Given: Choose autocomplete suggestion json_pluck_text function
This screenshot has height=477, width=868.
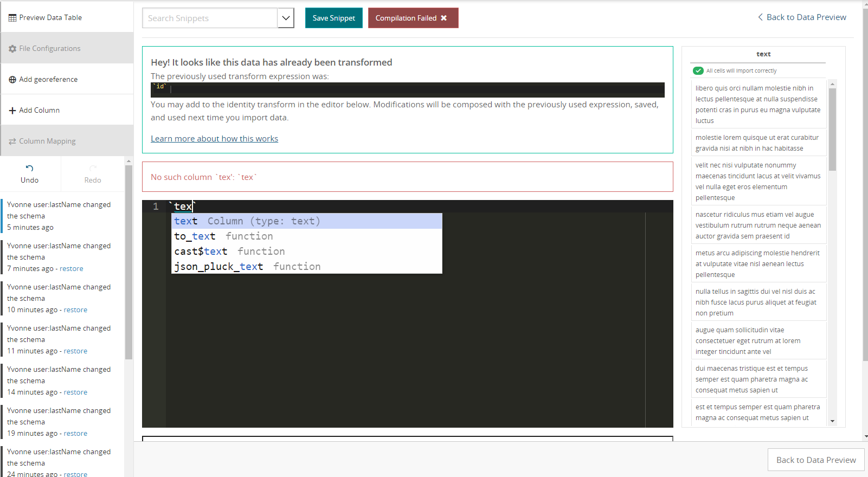Looking at the screenshot, I should pos(307,267).
